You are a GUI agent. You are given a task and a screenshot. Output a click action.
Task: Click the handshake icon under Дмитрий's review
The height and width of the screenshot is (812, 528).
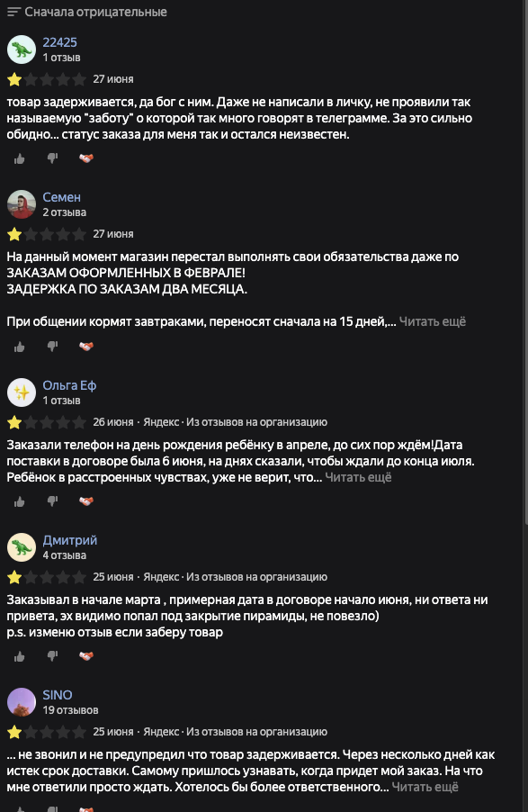click(x=86, y=656)
